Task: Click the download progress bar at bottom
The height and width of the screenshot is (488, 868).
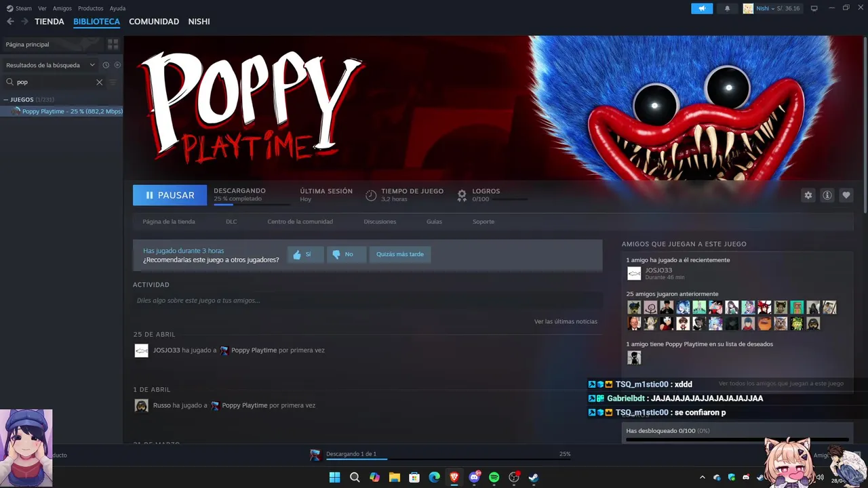Action: click(x=448, y=458)
